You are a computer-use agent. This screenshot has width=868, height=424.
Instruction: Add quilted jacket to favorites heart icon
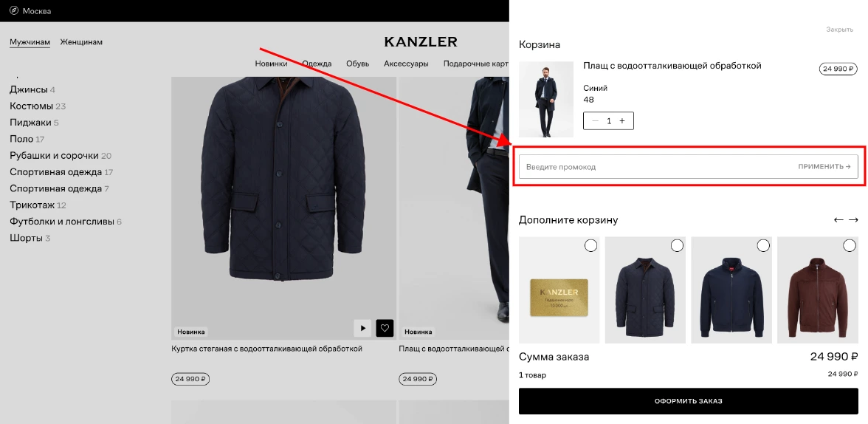[x=385, y=328]
